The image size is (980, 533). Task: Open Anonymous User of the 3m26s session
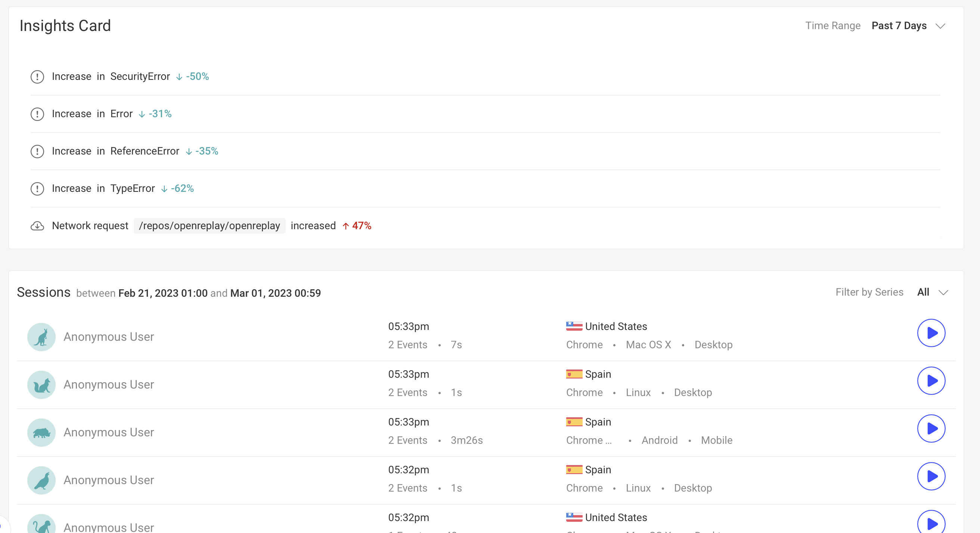[109, 433]
